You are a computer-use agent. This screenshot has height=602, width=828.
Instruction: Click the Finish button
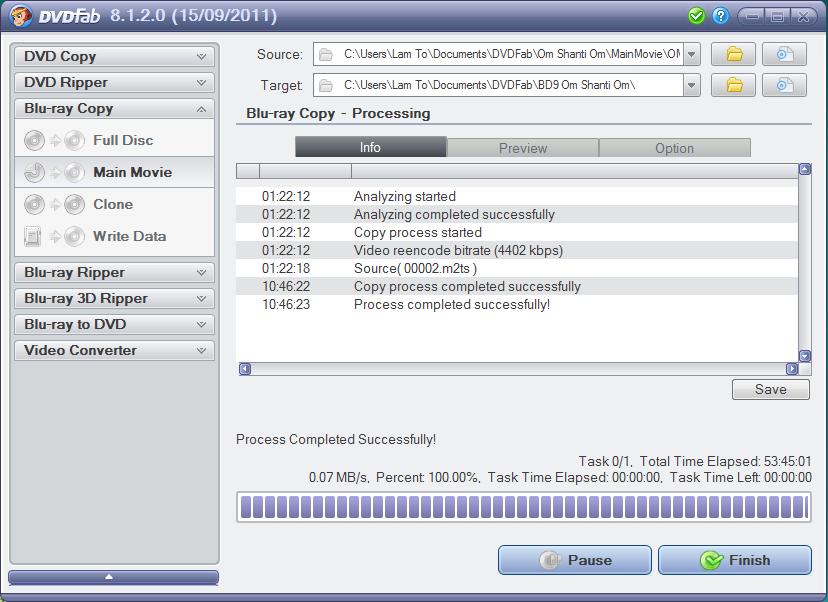click(735, 560)
